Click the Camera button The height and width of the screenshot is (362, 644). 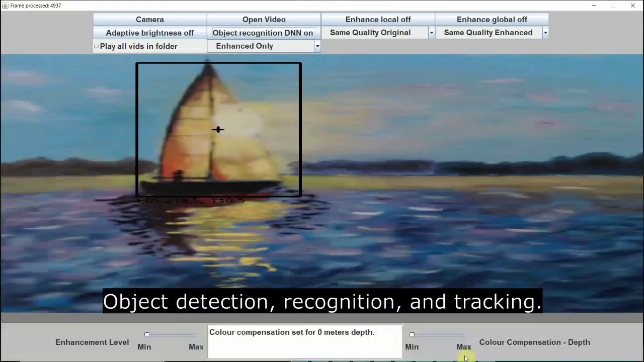pyautogui.click(x=150, y=20)
